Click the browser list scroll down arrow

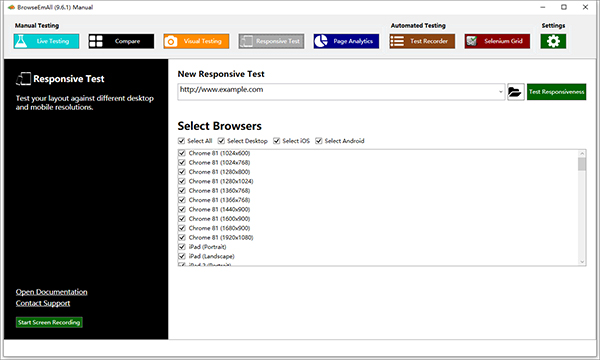(x=582, y=262)
